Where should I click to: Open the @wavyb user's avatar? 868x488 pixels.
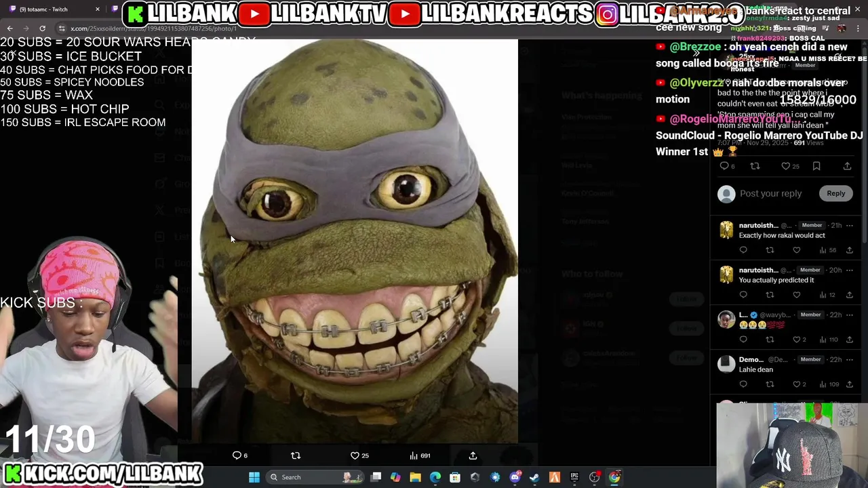(x=726, y=320)
